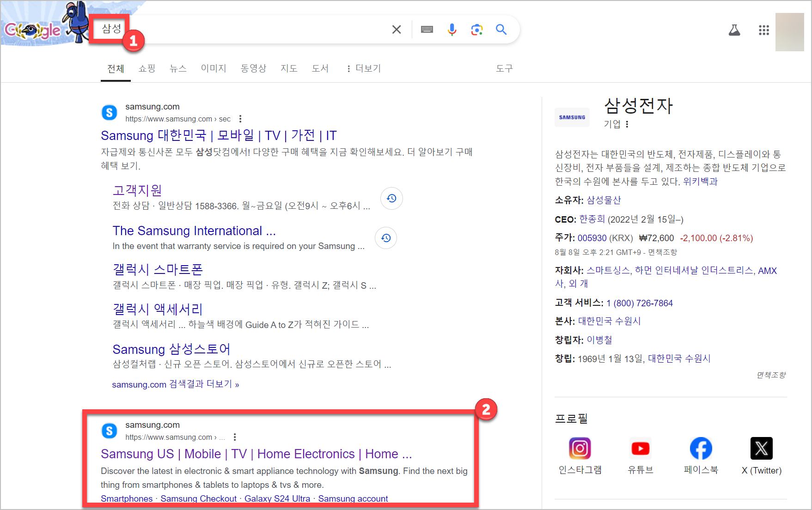Click history icon beside Samsung International
Viewport: 812px width, 510px height.
click(386, 238)
